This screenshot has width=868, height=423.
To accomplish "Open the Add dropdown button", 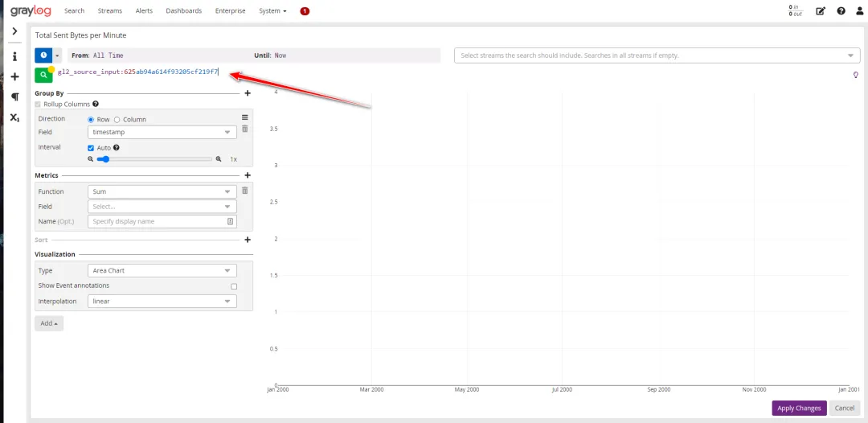I will 49,323.
